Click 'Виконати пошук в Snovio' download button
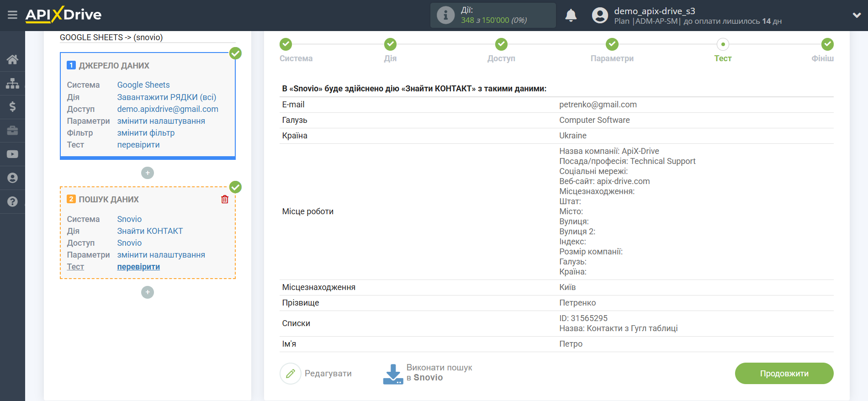 (x=428, y=373)
